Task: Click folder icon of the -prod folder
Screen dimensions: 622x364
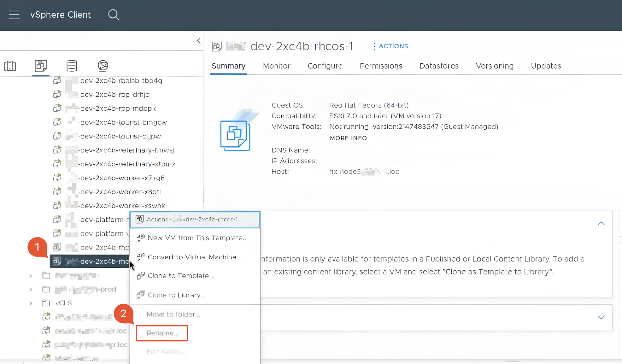Action: point(46,289)
